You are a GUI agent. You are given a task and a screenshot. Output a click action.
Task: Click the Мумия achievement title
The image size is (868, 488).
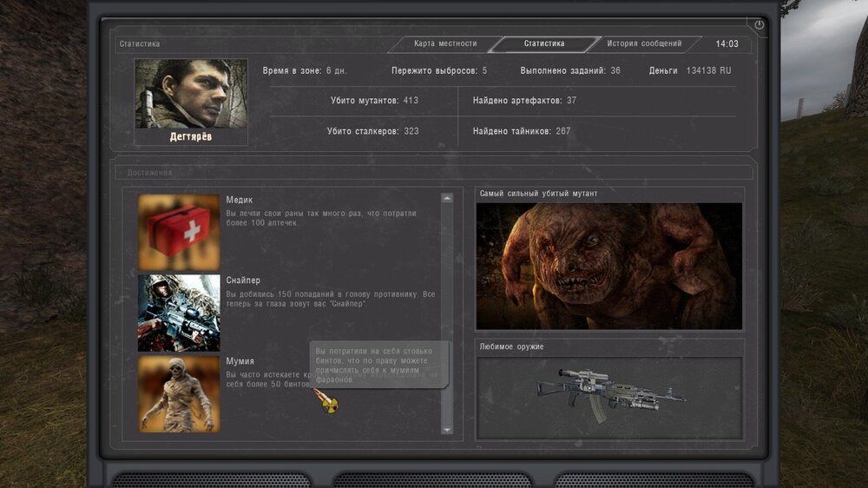coord(240,361)
